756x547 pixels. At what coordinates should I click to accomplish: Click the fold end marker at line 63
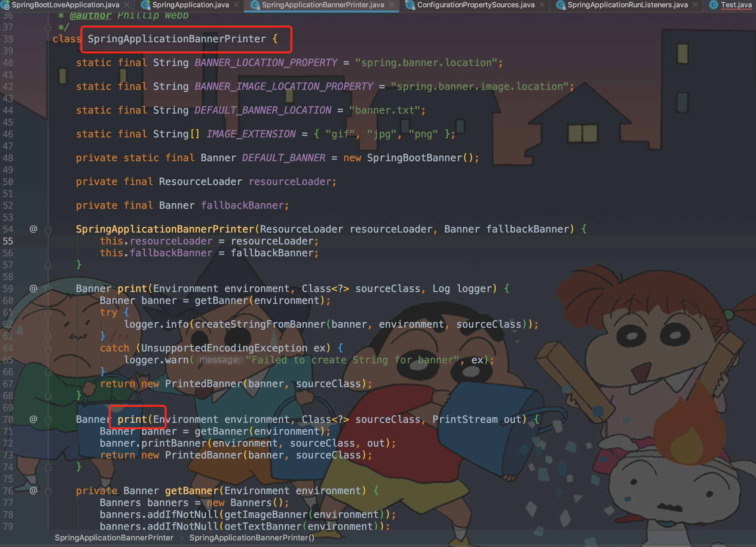tap(48, 337)
